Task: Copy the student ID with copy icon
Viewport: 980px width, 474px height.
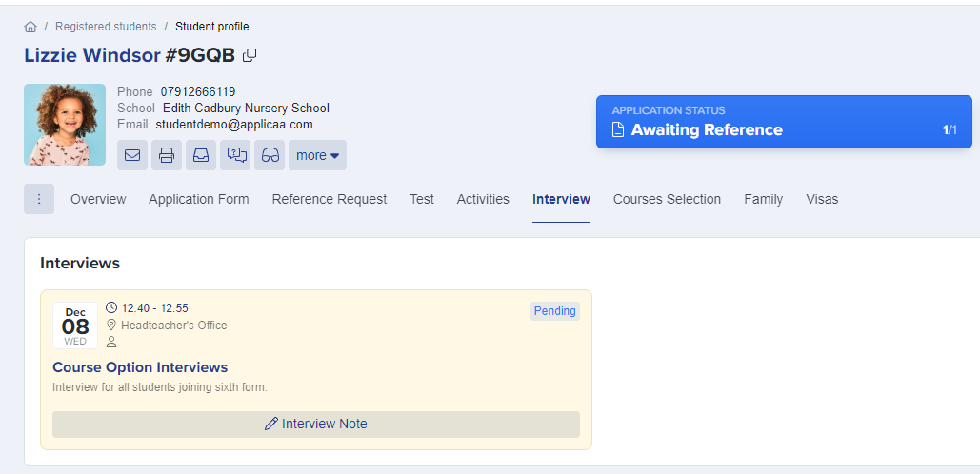Action: coord(250,55)
